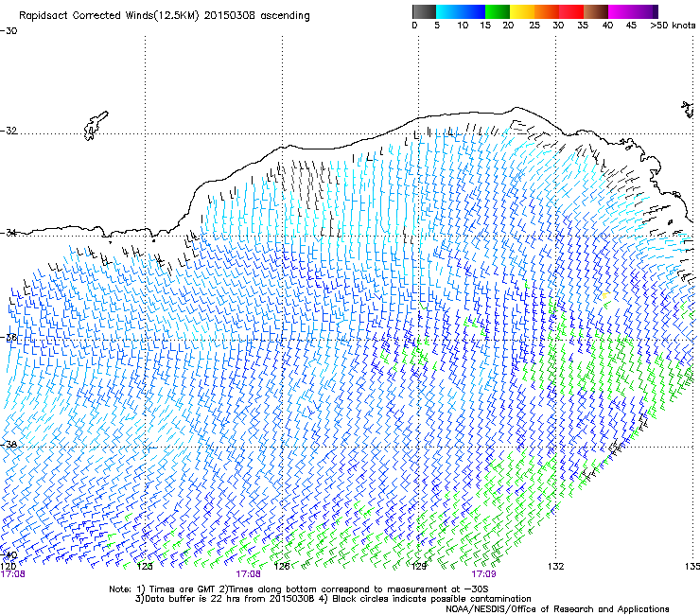Click the Rapidscat Corrected Winds title text

(x=165, y=15)
